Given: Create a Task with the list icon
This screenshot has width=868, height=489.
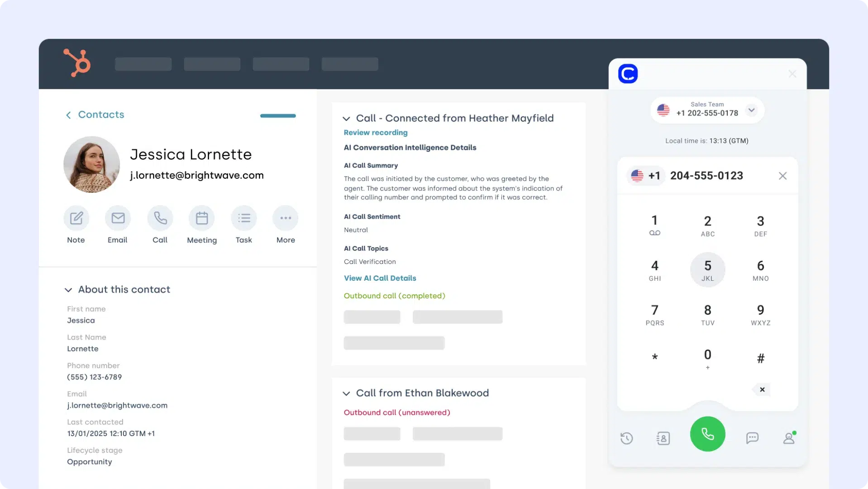Looking at the screenshot, I should tap(244, 218).
